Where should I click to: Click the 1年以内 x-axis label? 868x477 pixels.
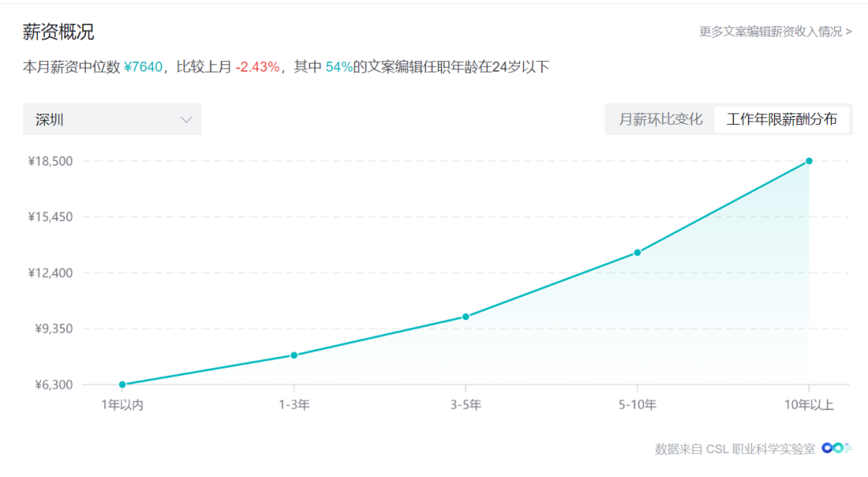(x=122, y=405)
